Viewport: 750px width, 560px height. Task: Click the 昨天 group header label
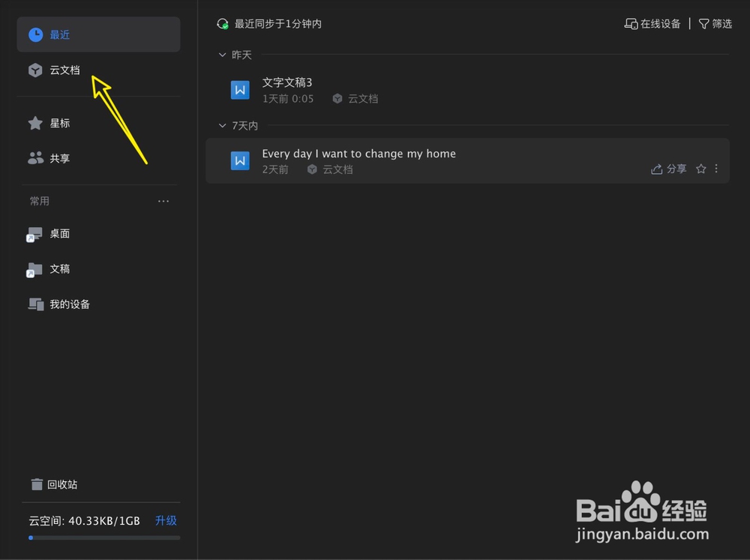(241, 55)
